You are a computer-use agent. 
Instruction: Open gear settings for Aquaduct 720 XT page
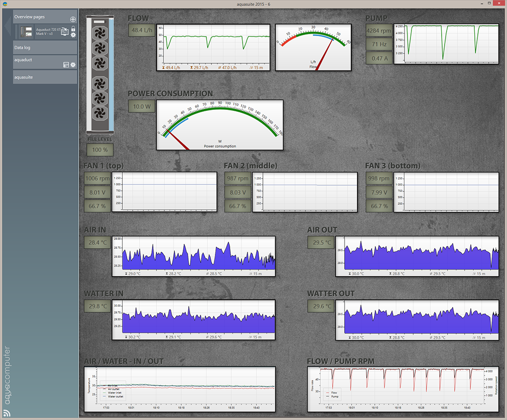point(73,35)
